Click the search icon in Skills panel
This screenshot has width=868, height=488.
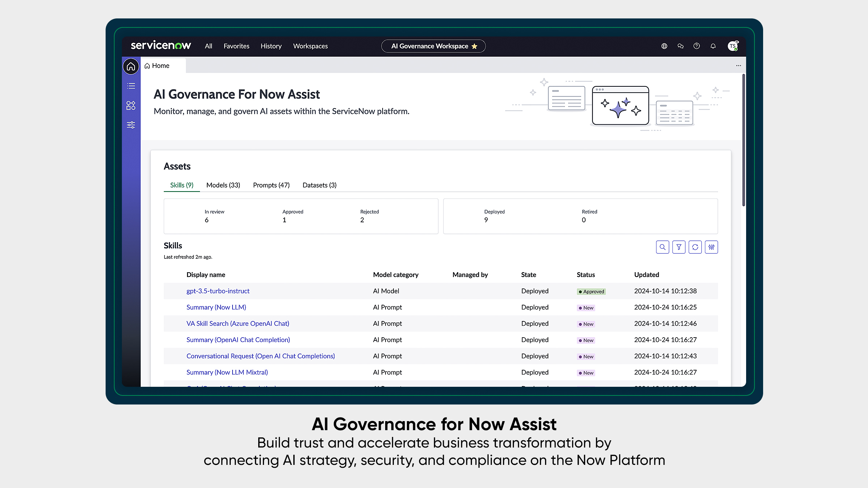point(662,247)
